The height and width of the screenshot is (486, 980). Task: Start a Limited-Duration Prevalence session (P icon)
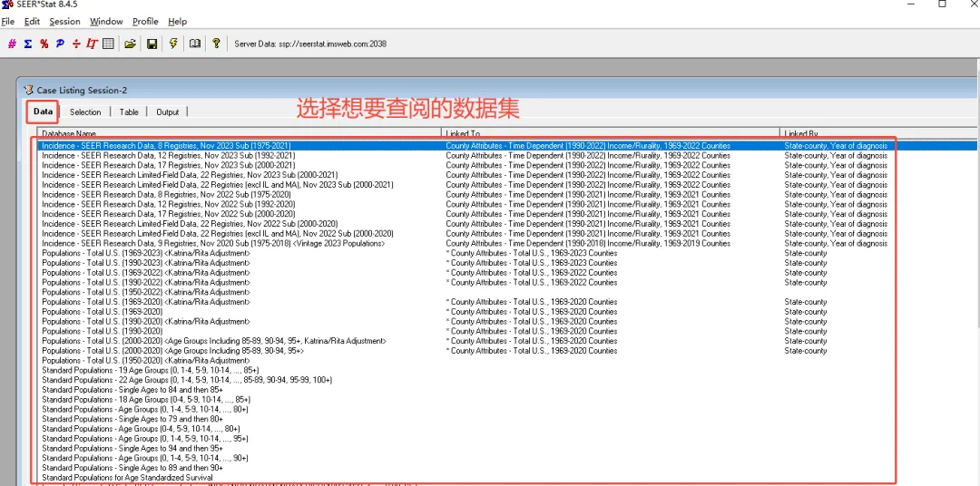click(x=60, y=44)
